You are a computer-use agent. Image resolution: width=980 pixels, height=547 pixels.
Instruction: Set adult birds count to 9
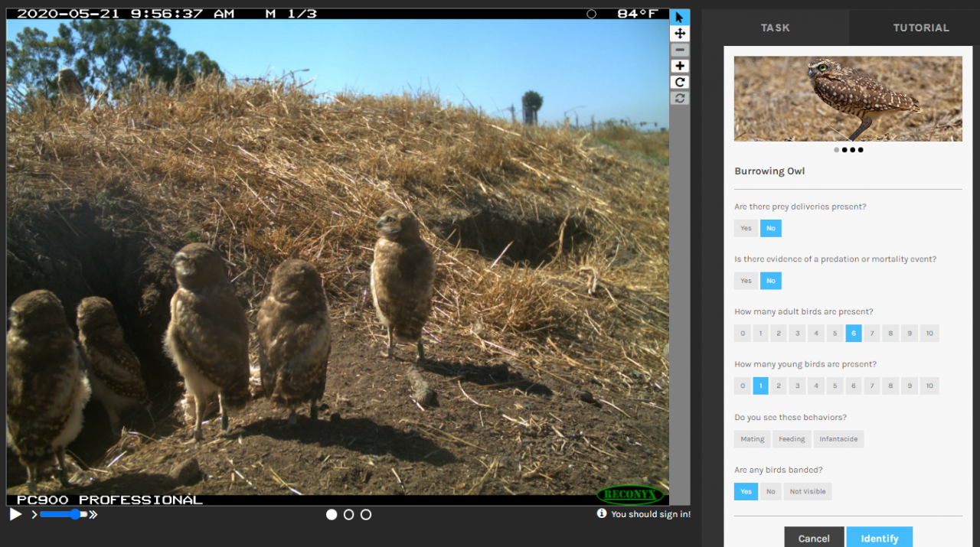pyautogui.click(x=909, y=333)
